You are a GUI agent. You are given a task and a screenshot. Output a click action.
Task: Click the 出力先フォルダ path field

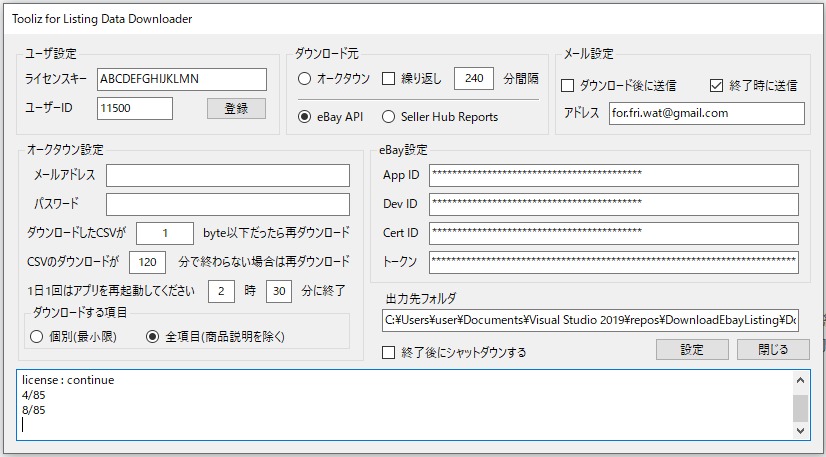(x=590, y=320)
